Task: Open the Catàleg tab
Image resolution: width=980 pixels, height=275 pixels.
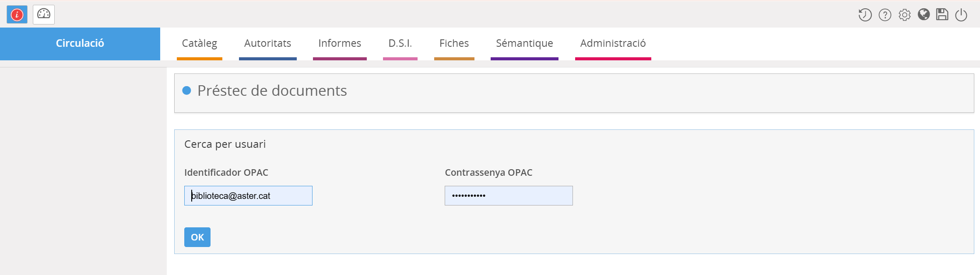Action: [x=200, y=43]
